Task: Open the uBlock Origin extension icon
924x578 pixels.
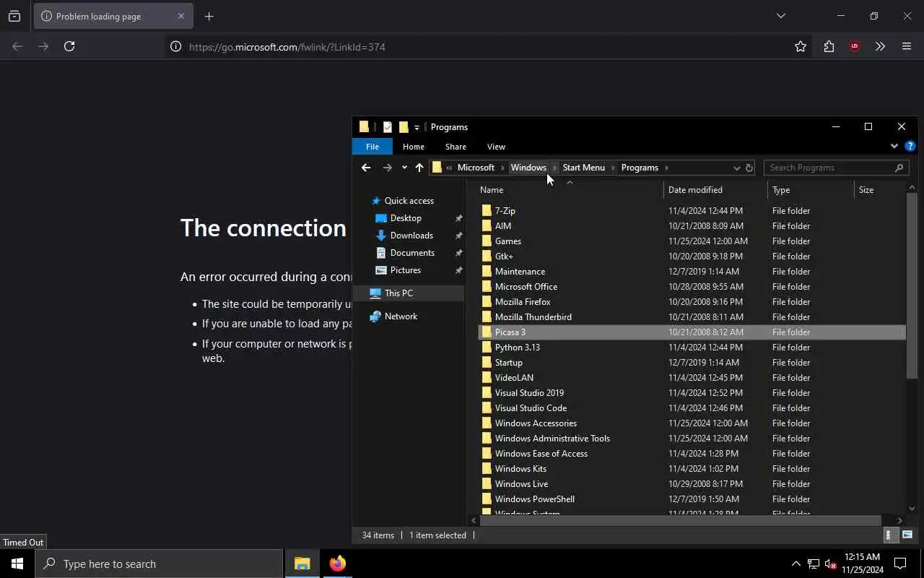Action: point(855,46)
